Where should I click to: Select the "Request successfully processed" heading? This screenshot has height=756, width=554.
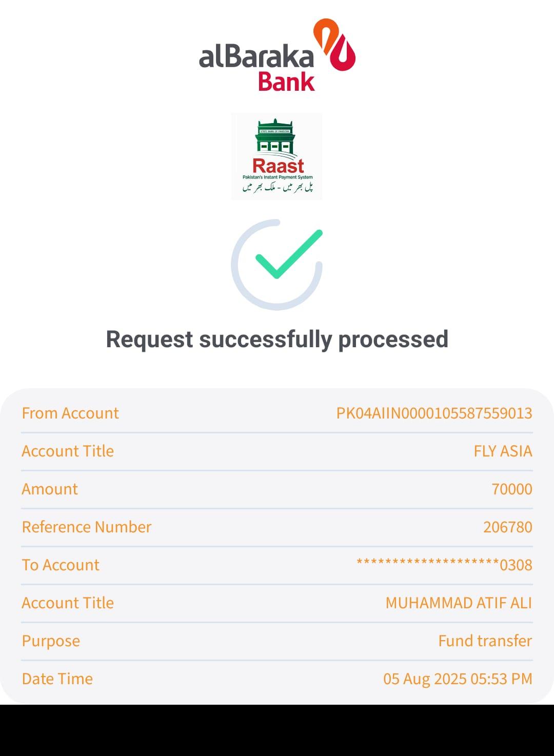(x=277, y=340)
